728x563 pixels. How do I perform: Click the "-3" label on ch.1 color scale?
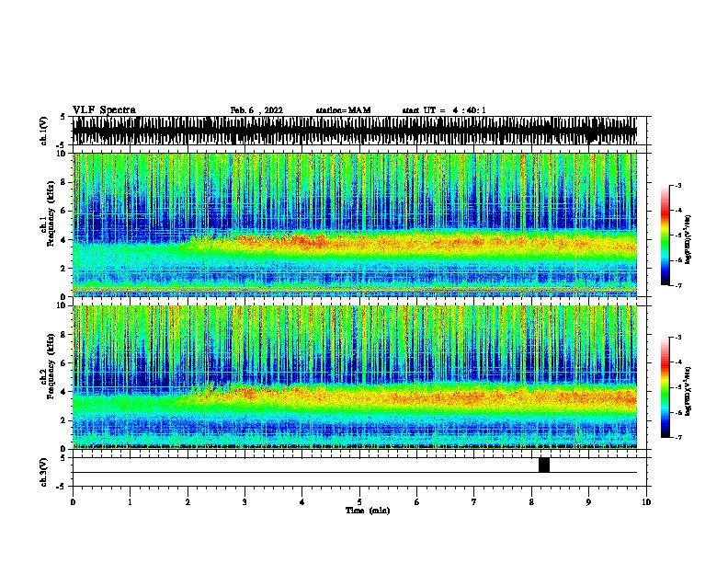tap(677, 185)
